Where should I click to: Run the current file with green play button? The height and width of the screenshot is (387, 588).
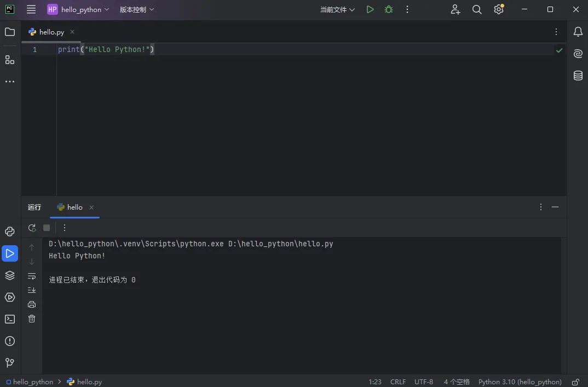(370, 9)
